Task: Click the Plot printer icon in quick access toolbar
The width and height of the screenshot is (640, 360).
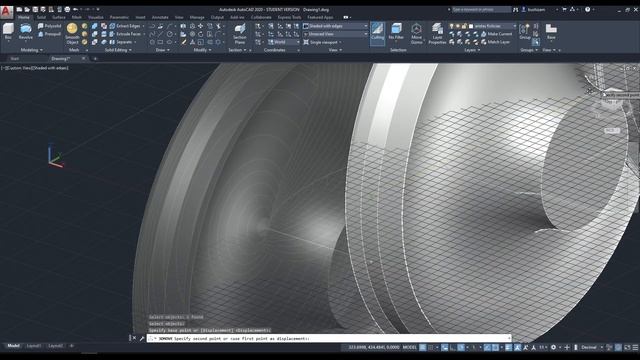Action: [x=67, y=9]
